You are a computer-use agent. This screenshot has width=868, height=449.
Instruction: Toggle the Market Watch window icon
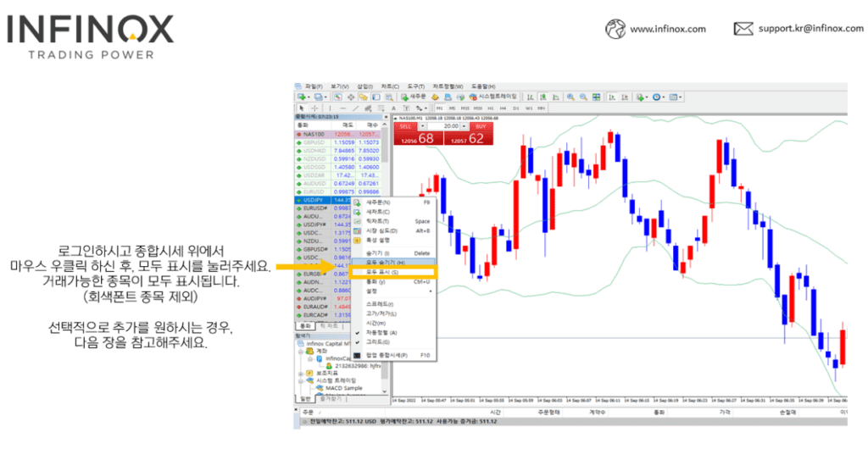(x=337, y=97)
